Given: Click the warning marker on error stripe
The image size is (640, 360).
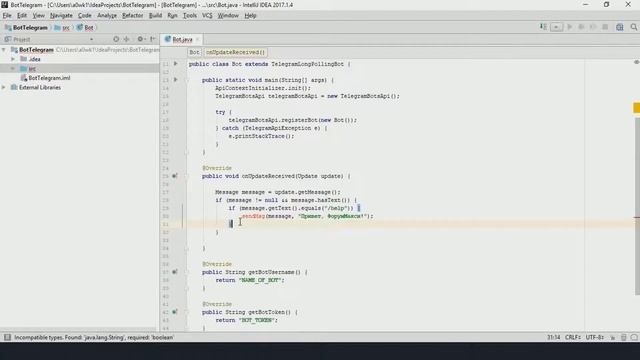Looking at the screenshot, I should (x=636, y=108).
